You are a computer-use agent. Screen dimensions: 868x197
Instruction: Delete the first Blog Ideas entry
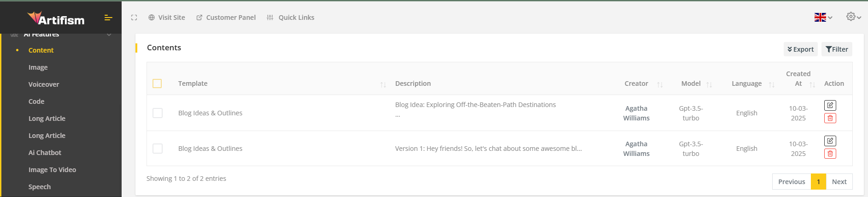click(x=830, y=118)
